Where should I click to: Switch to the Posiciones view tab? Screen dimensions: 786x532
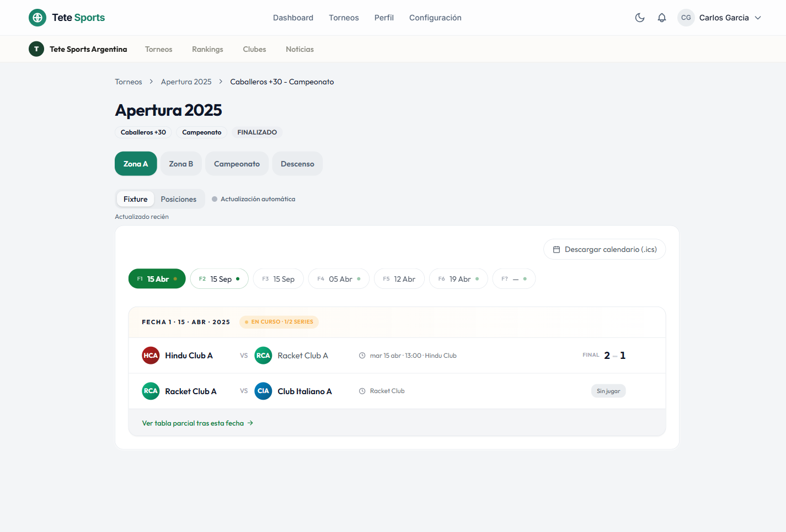(179, 199)
